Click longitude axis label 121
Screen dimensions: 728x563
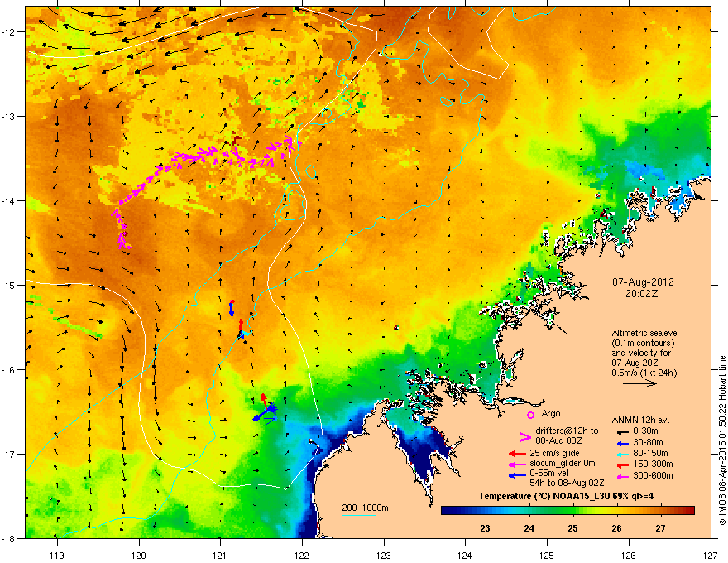pos(220,555)
